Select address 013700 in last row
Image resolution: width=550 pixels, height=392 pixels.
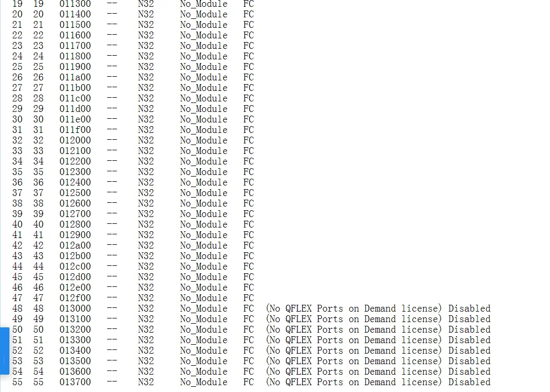pyautogui.click(x=75, y=382)
